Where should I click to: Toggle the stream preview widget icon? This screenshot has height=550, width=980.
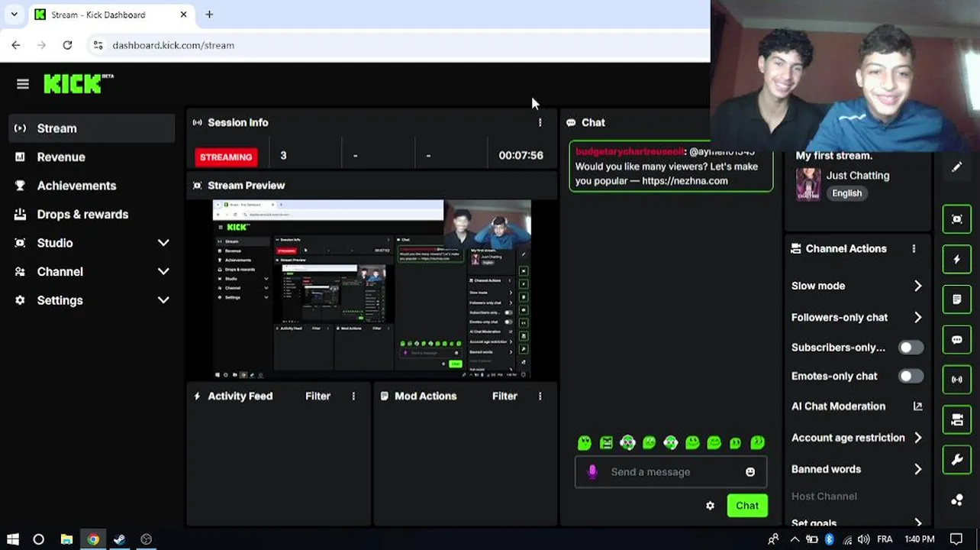(957, 219)
